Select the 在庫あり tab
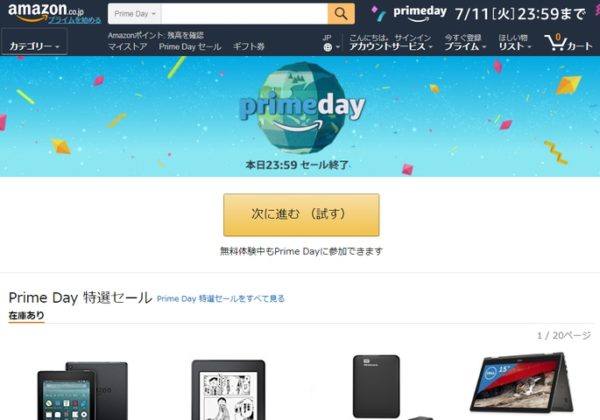Image resolution: width=600 pixels, height=420 pixels. [x=26, y=316]
